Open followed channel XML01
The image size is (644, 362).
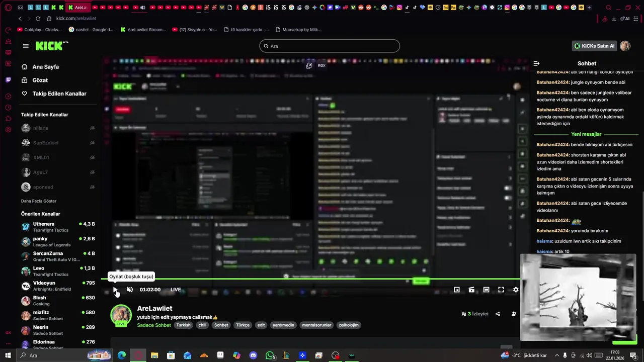click(x=58, y=157)
